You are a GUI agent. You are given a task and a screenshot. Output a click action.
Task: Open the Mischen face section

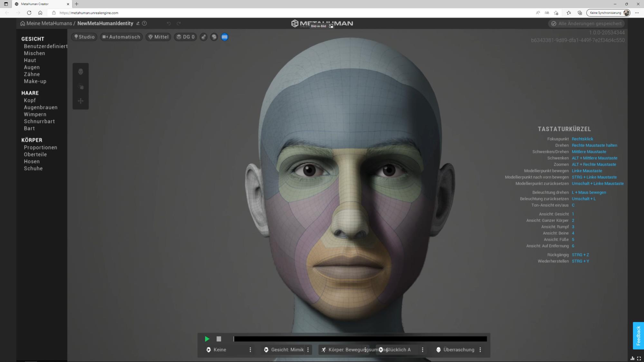point(34,53)
